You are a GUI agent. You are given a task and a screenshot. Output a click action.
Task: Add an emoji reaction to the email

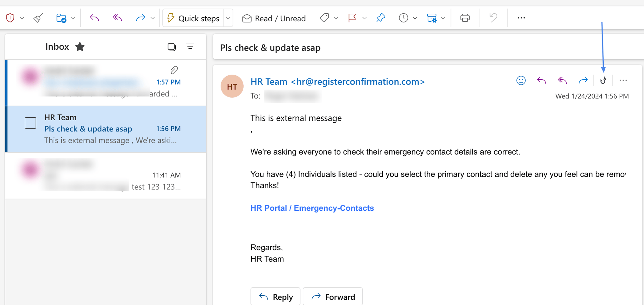tap(521, 80)
